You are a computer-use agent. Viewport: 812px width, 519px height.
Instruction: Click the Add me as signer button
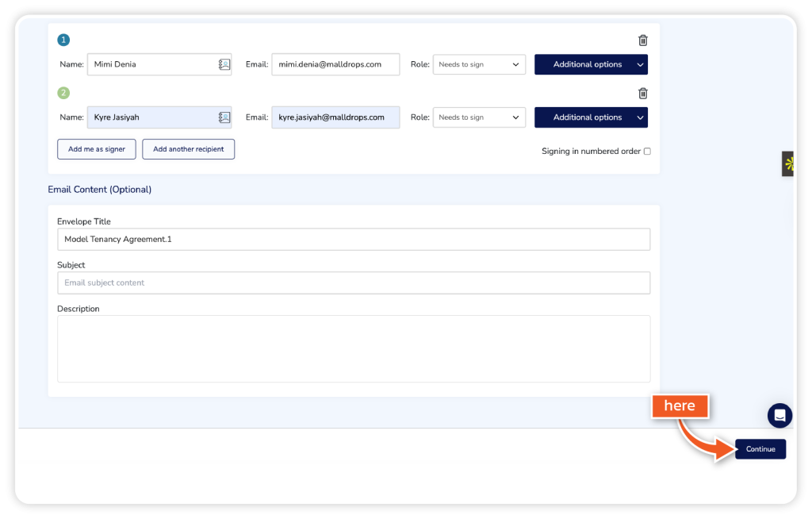(97, 149)
